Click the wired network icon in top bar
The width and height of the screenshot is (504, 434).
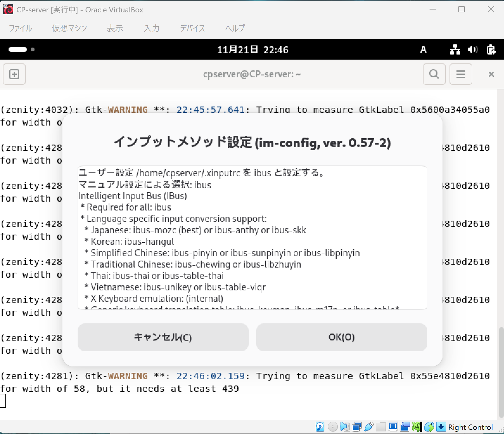[455, 49]
